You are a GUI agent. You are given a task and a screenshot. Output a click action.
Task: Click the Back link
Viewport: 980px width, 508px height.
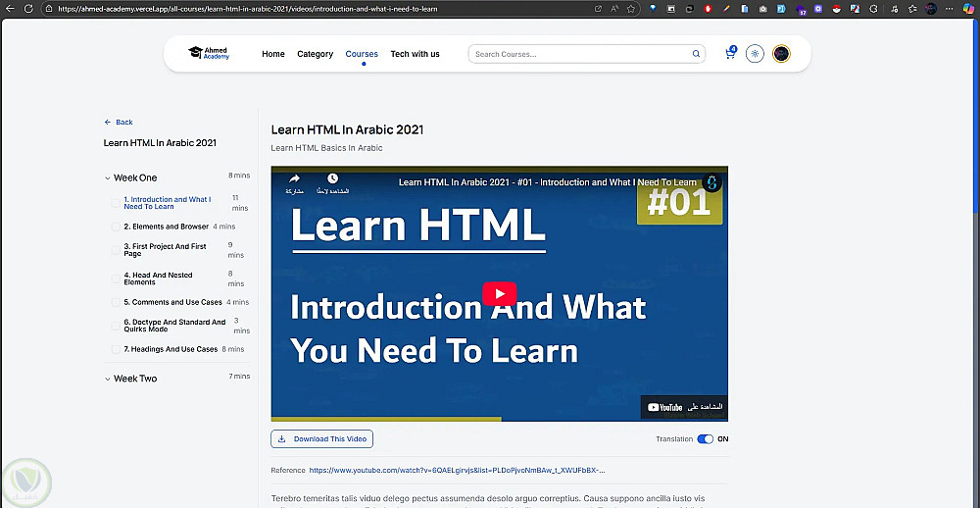pyautogui.click(x=119, y=122)
